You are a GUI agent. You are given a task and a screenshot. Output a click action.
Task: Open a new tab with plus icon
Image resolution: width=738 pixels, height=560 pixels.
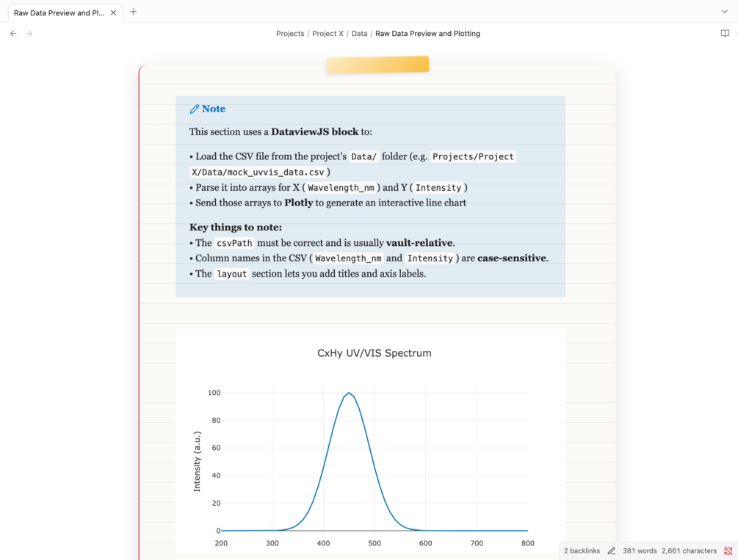coord(133,12)
